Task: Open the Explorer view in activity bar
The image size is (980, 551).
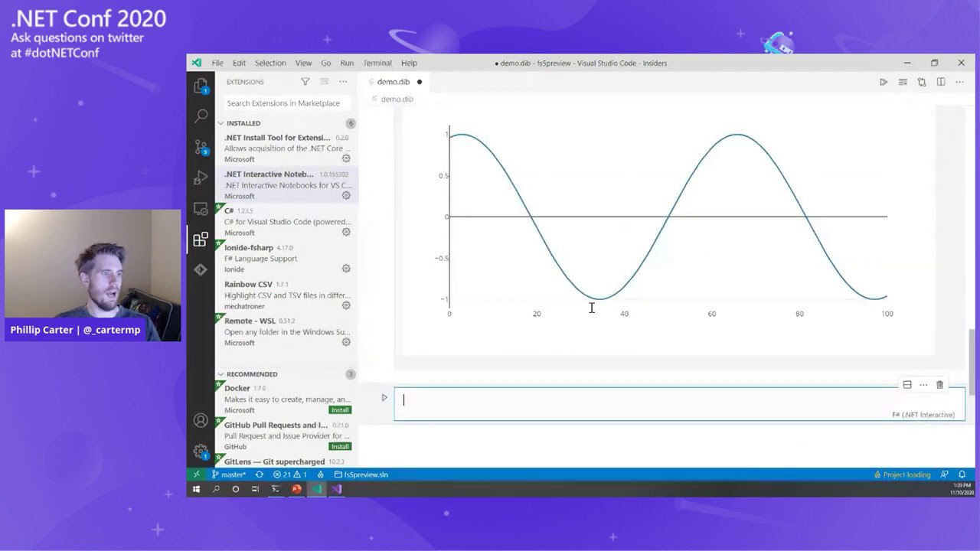Action: [201, 86]
